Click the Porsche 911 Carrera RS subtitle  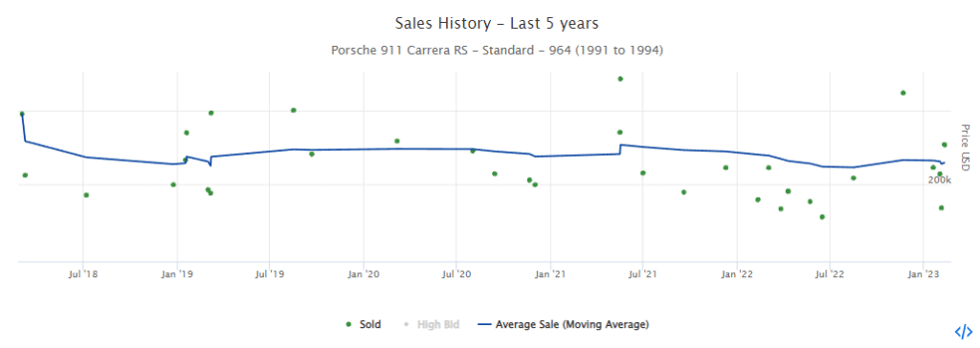pyautogui.click(x=497, y=51)
